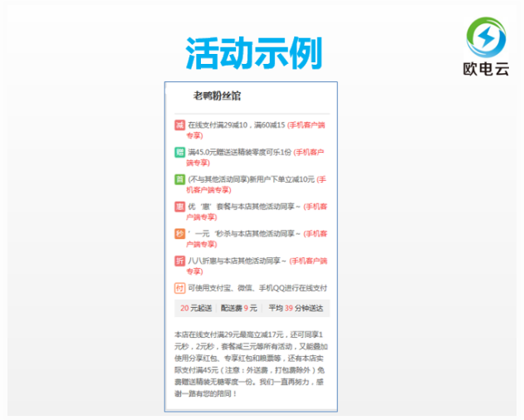Click the red 惠 combo deal icon
524x420 pixels.
pos(179,207)
